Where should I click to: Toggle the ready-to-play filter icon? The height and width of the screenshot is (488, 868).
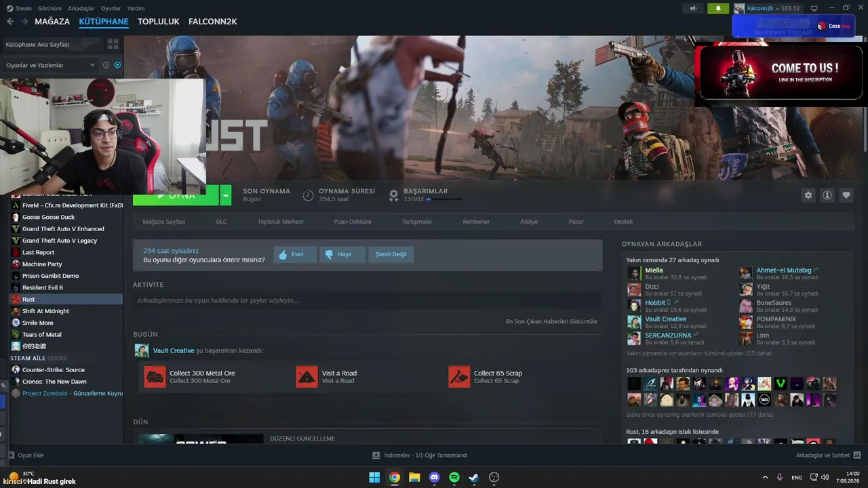pyautogui.click(x=117, y=65)
